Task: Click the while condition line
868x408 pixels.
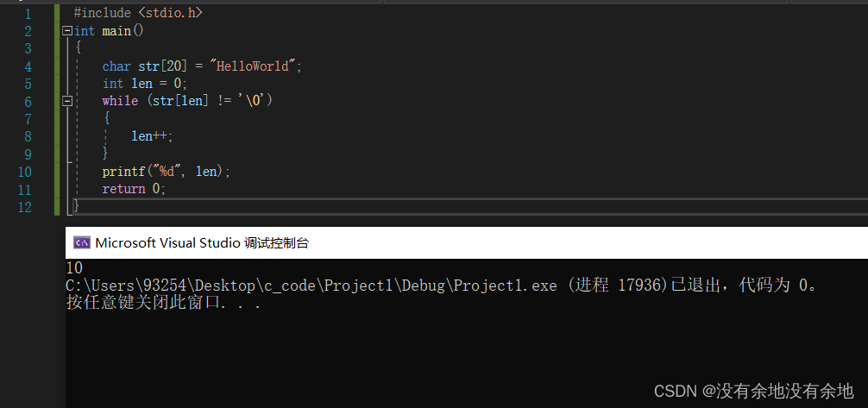Action: (x=187, y=101)
